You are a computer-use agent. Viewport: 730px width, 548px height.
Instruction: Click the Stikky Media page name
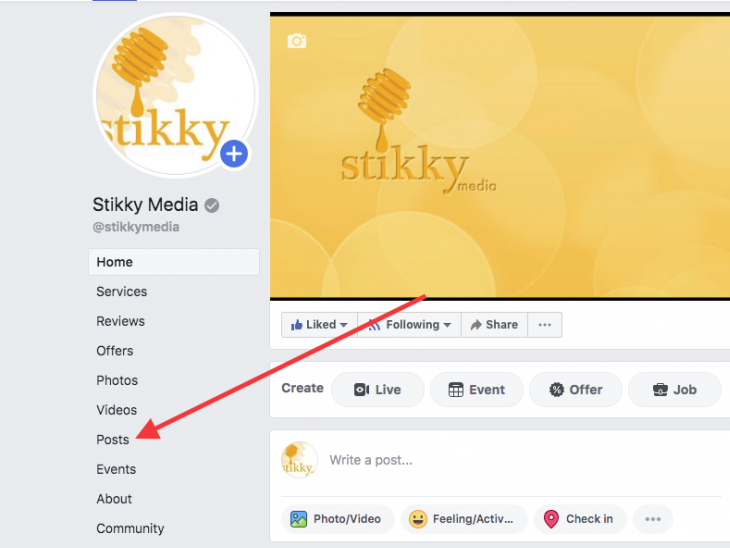145,204
